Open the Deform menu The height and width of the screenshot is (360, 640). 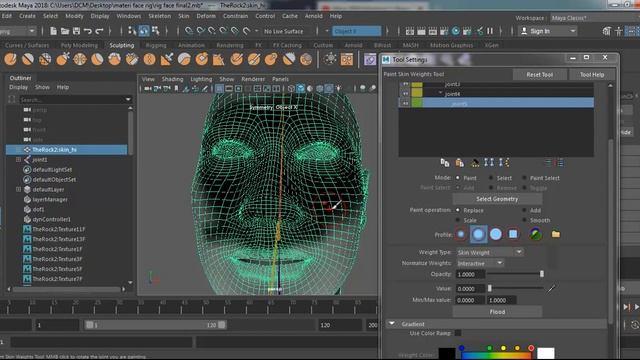(206, 16)
